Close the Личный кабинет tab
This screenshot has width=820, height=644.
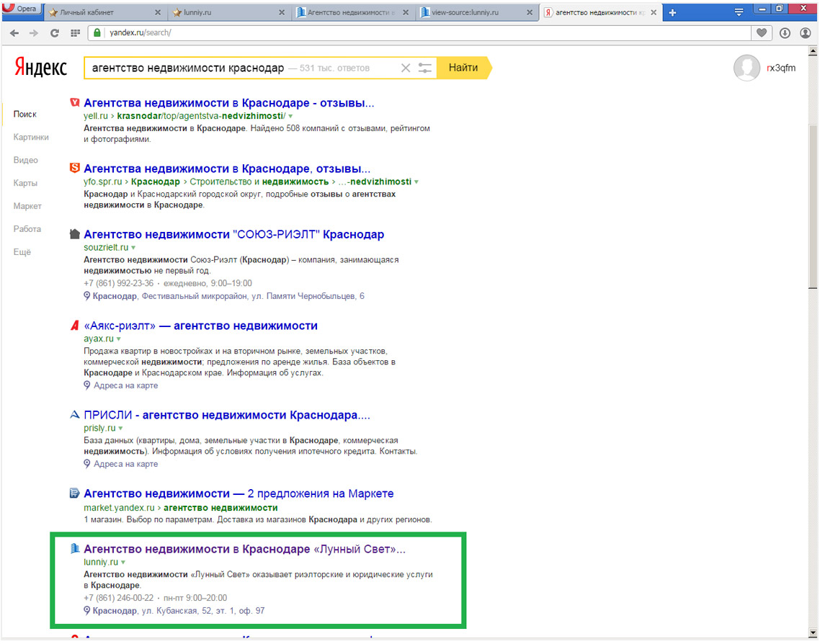pos(158,12)
